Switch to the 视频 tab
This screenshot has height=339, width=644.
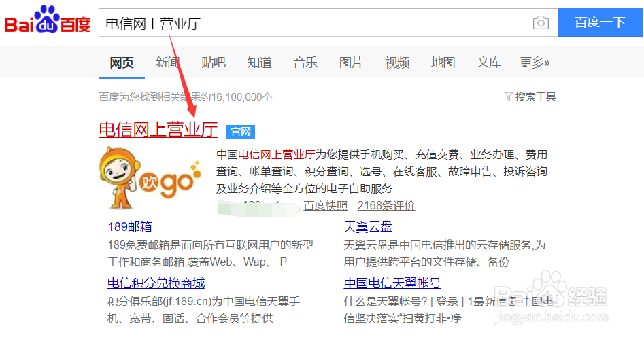[x=397, y=63]
